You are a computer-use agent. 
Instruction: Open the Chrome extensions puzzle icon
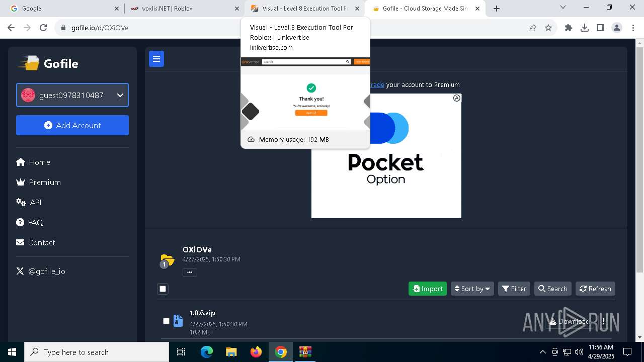click(x=569, y=28)
